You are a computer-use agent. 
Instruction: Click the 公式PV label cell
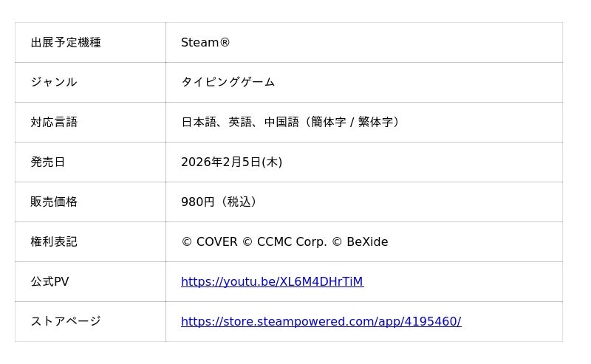pyautogui.click(x=49, y=281)
